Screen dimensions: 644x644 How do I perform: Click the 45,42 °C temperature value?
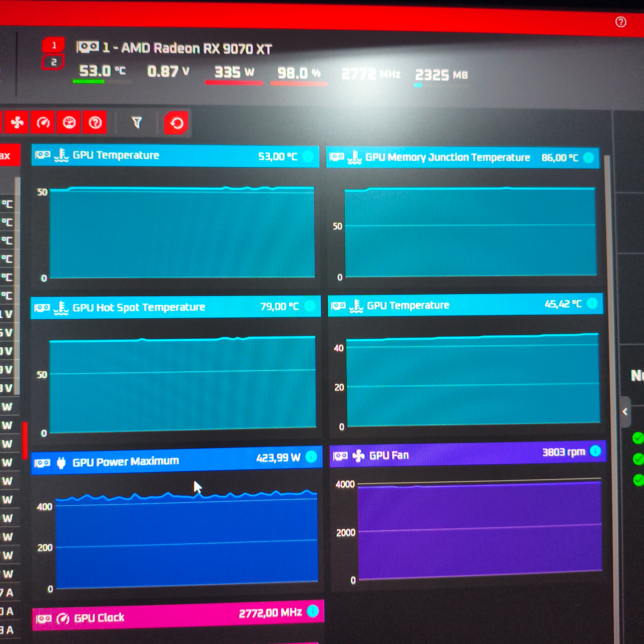click(563, 304)
